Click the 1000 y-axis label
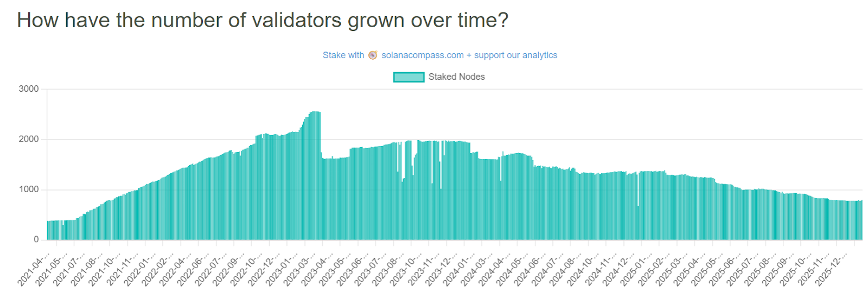This screenshot has width=868, height=291. pos(29,189)
